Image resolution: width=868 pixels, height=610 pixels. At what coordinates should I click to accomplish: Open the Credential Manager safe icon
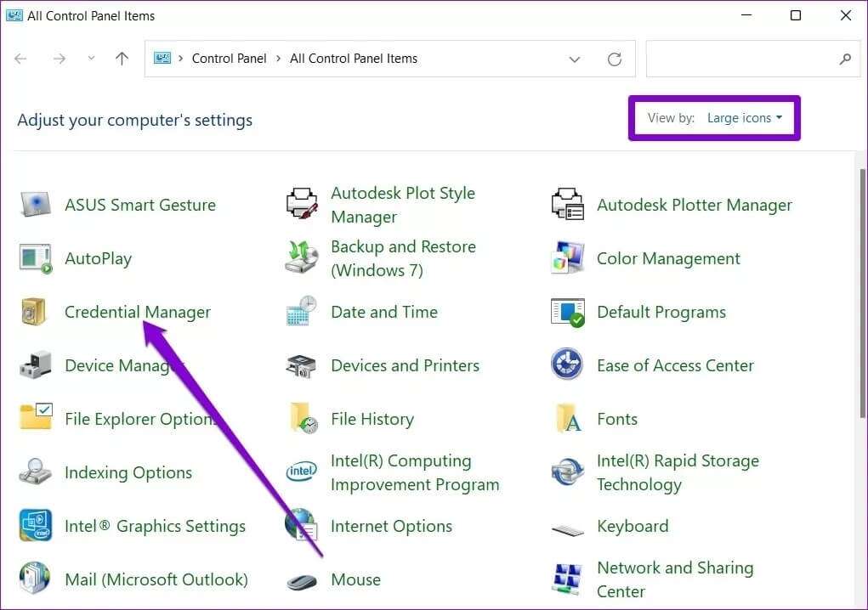34,311
